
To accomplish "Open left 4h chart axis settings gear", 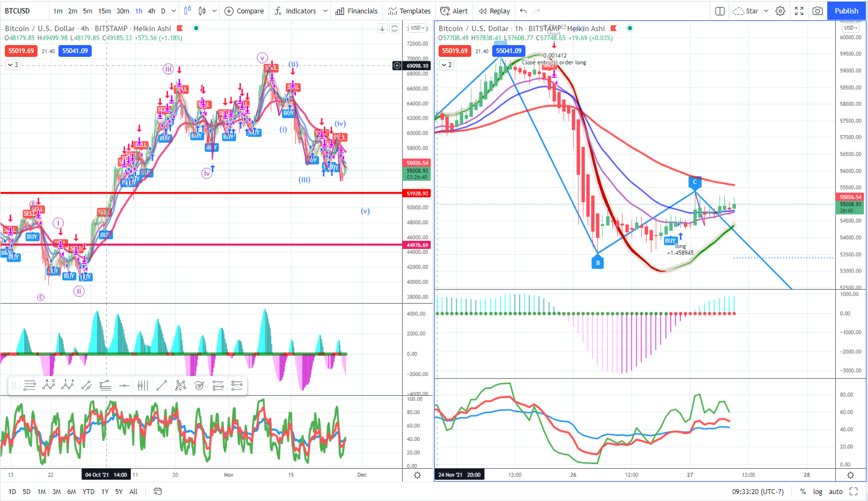I will [418, 475].
